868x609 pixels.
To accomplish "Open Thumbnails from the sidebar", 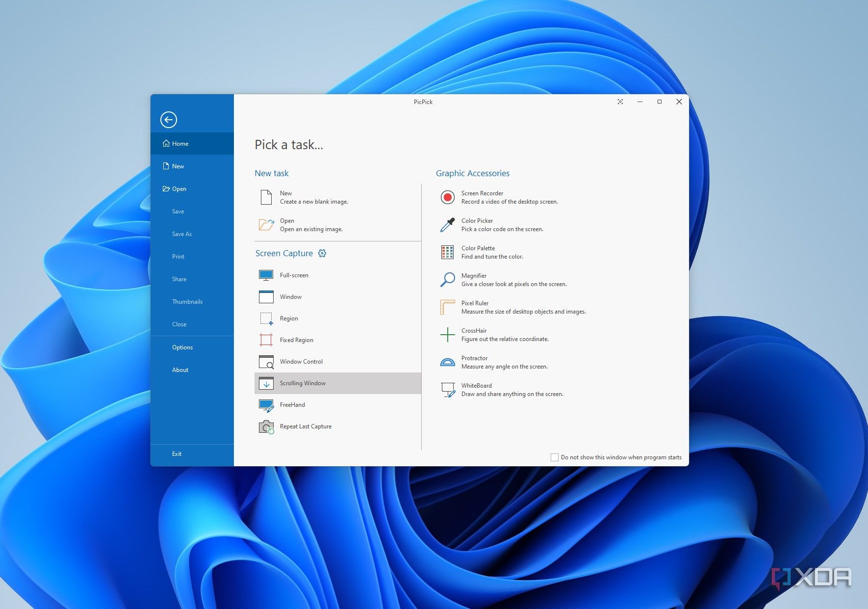I will [x=187, y=302].
